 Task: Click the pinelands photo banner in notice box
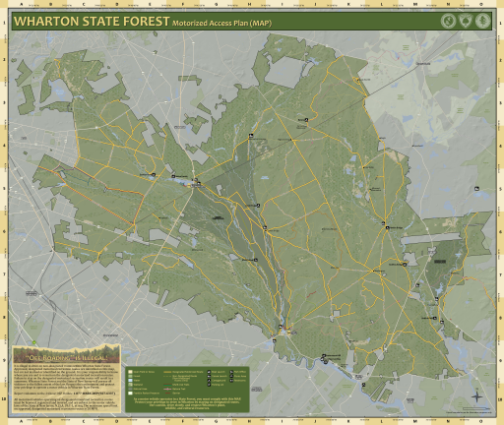(x=66, y=353)
